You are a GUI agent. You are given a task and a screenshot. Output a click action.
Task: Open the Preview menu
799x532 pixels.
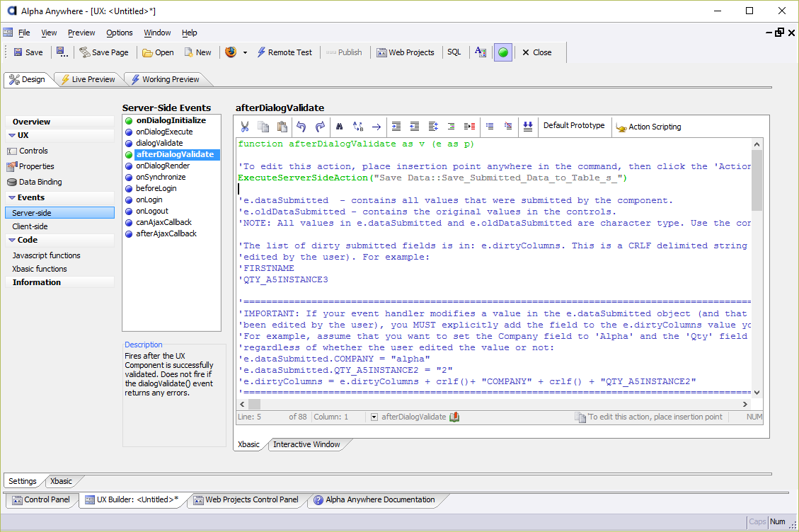81,33
